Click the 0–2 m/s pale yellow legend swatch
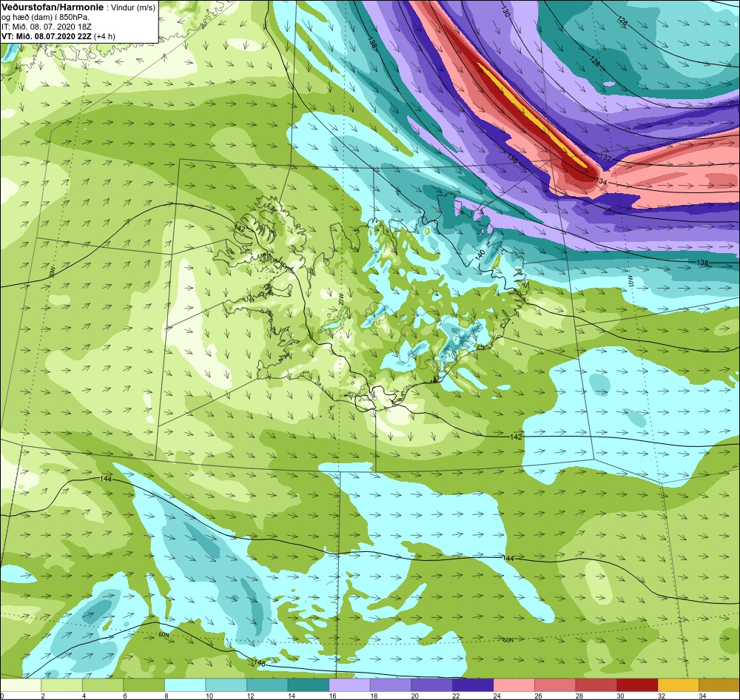 coord(21,685)
